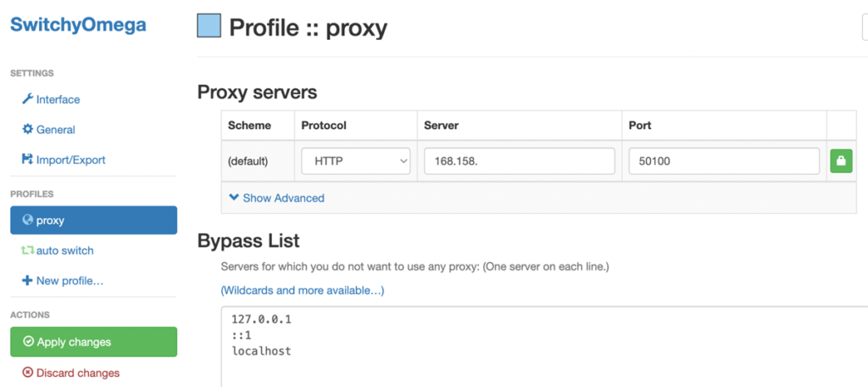Click the wrench icon beside Interface
868x387 pixels.
[28, 99]
